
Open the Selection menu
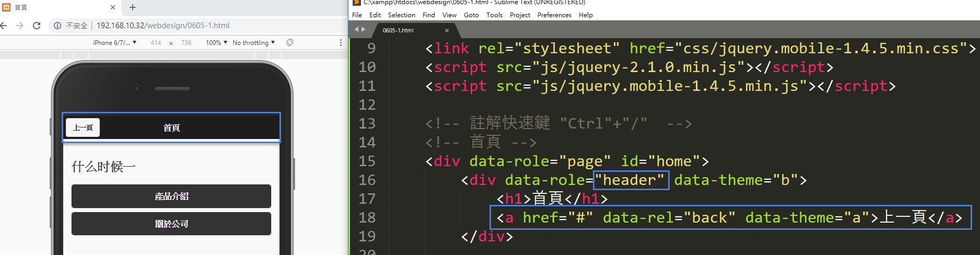point(401,15)
